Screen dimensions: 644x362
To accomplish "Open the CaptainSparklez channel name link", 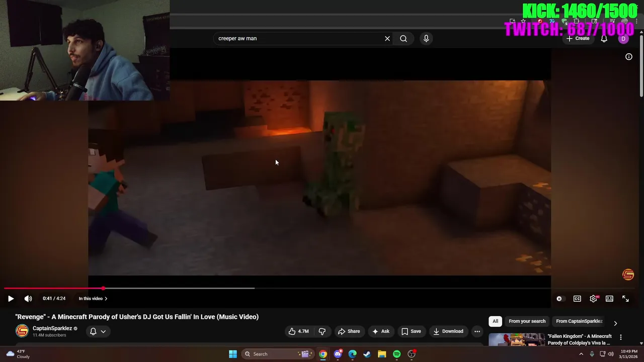I will 52,328.
